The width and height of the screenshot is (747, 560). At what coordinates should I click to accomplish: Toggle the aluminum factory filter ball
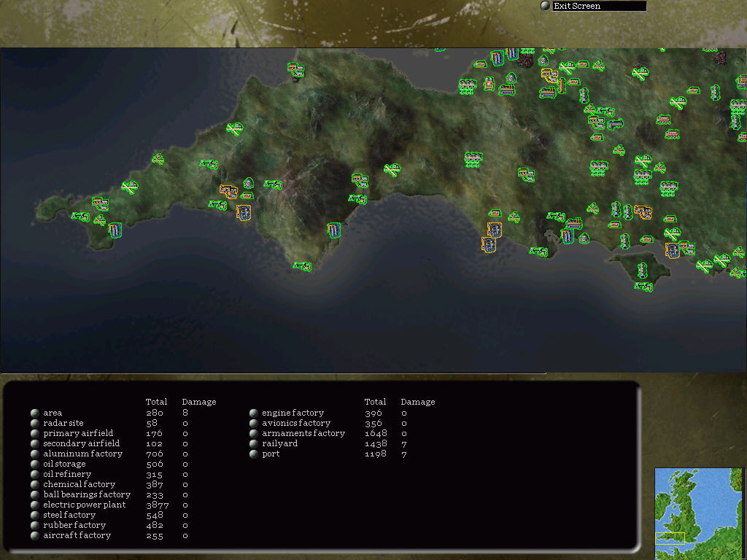[35, 454]
